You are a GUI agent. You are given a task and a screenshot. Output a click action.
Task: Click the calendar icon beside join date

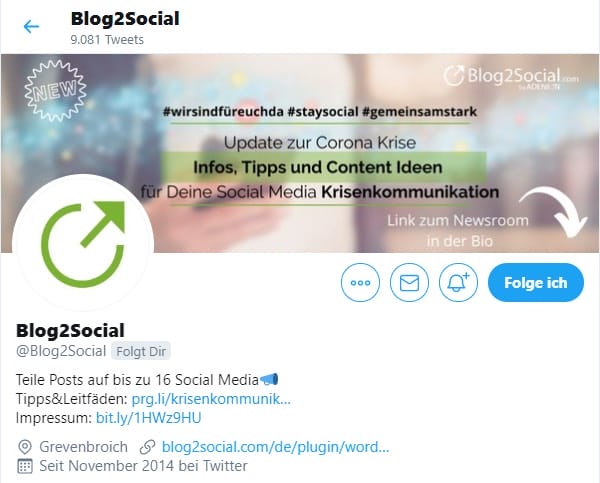pos(25,466)
